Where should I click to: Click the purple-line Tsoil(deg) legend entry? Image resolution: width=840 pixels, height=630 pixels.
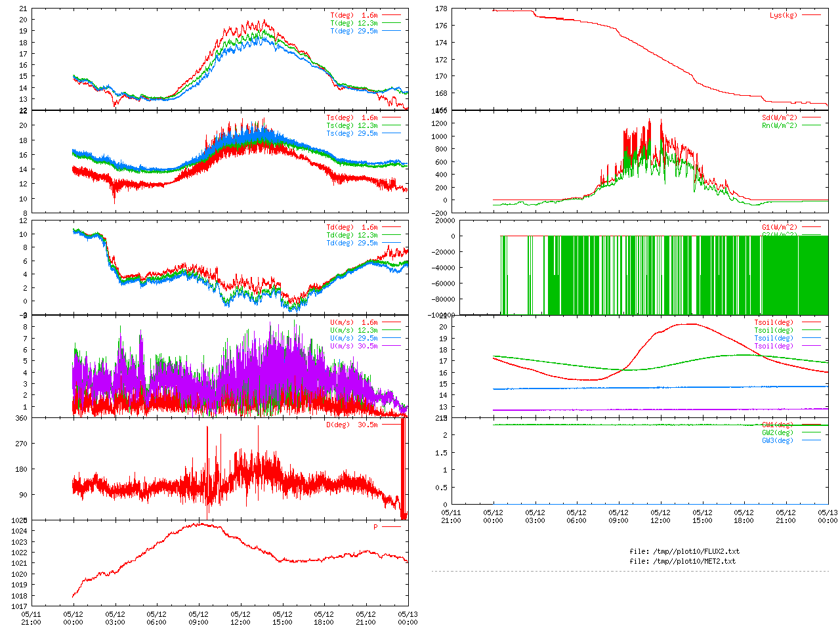pyautogui.click(x=774, y=346)
